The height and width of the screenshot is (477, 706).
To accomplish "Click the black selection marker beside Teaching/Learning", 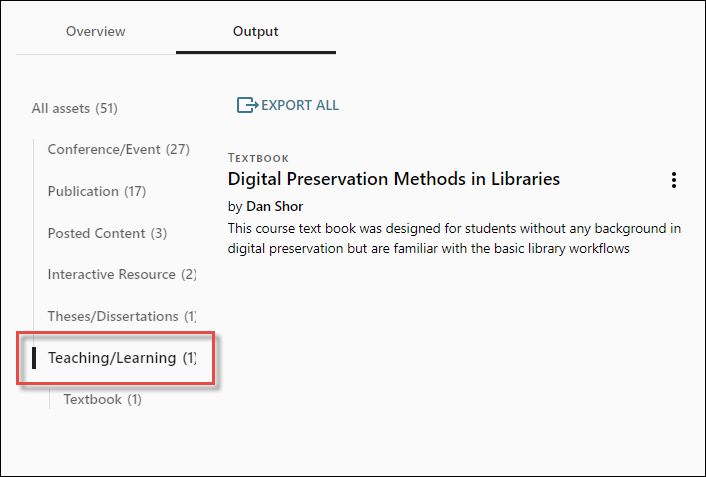I will [x=34, y=358].
